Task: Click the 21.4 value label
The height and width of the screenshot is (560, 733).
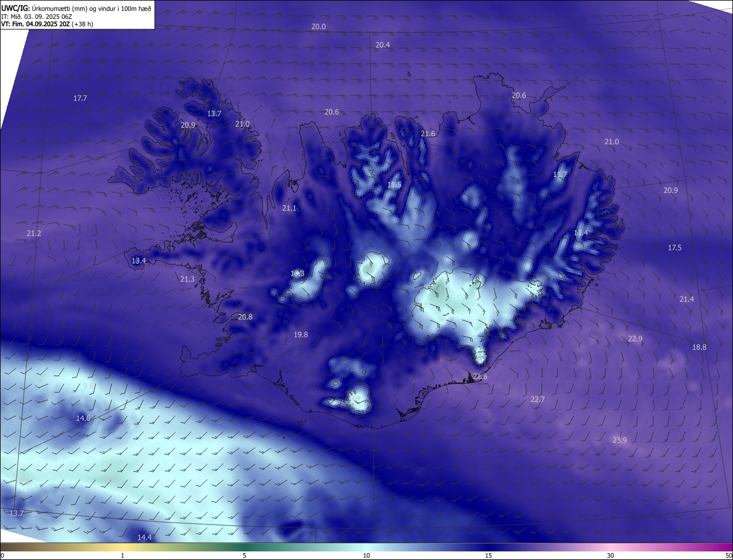Action: point(687,299)
